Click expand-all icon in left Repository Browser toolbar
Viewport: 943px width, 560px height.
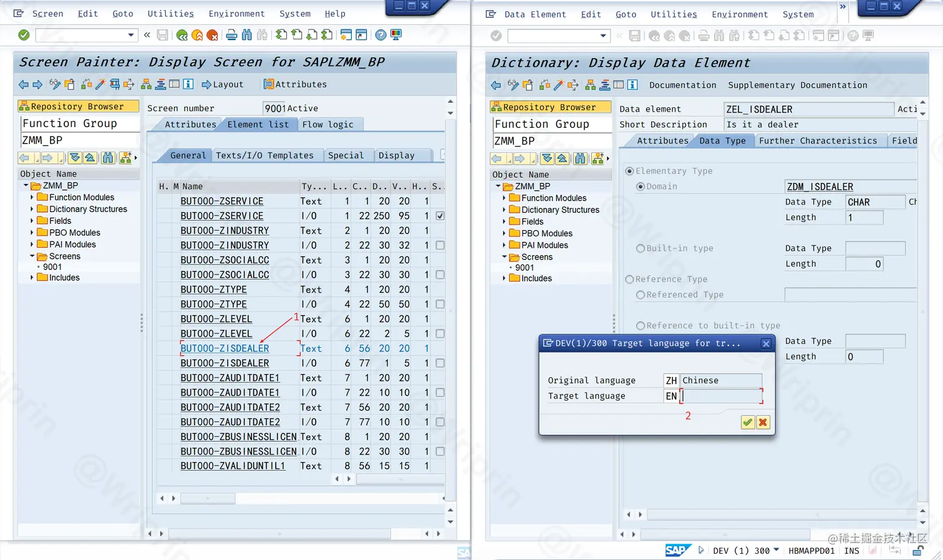[75, 158]
